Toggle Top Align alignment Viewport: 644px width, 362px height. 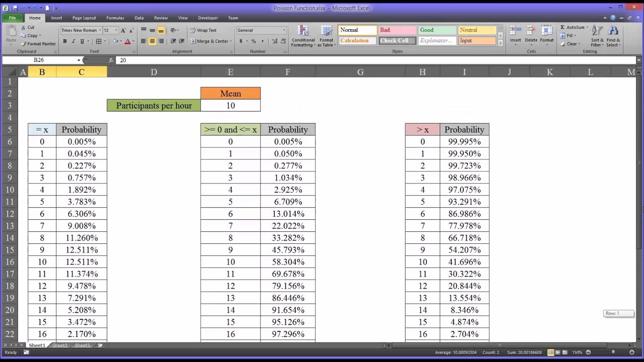tap(143, 30)
